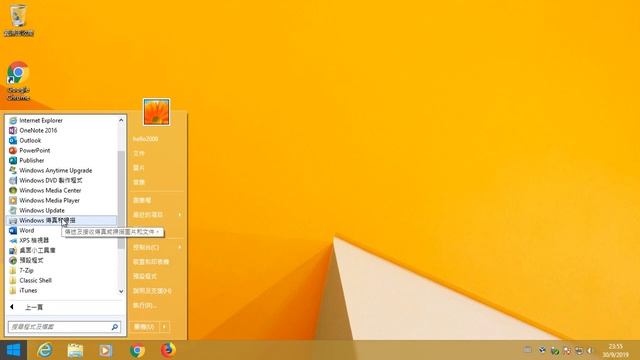Image resolution: width=640 pixels, height=360 pixels.
Task: Open 預設程式 in the programs list
Action: tap(62, 260)
